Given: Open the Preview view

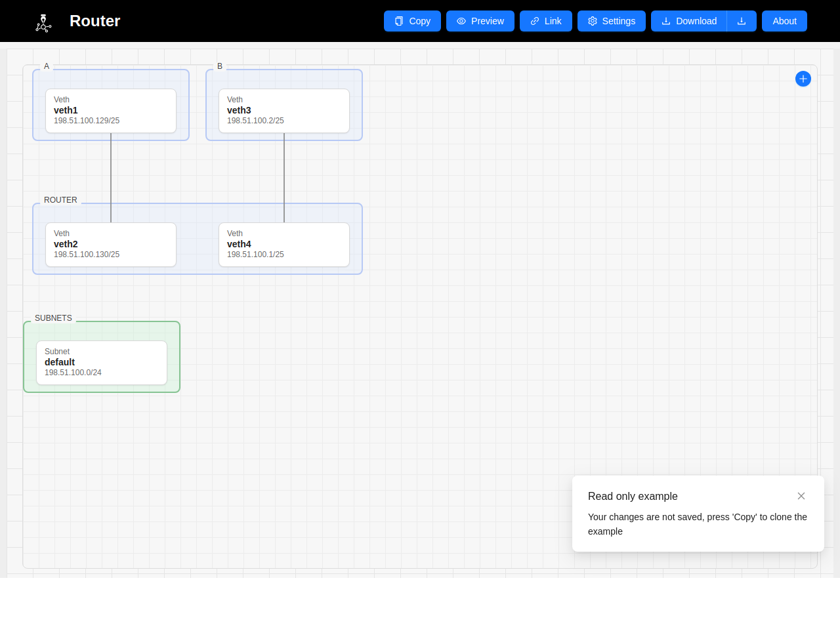Looking at the screenshot, I should tap(480, 21).
